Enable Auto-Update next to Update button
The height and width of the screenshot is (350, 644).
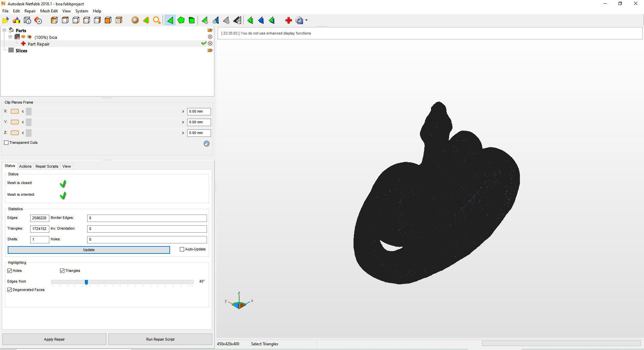point(182,249)
